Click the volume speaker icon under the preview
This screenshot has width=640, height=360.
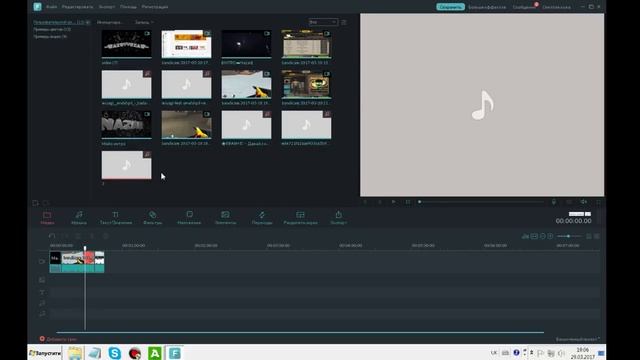point(584,202)
